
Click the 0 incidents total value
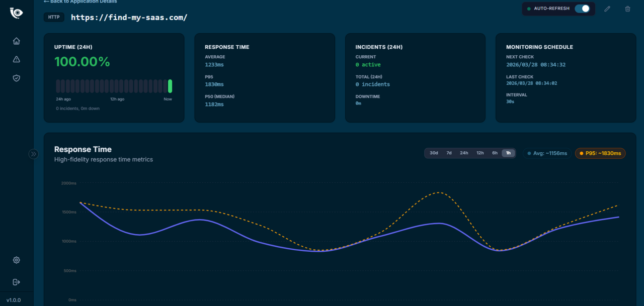tap(373, 84)
